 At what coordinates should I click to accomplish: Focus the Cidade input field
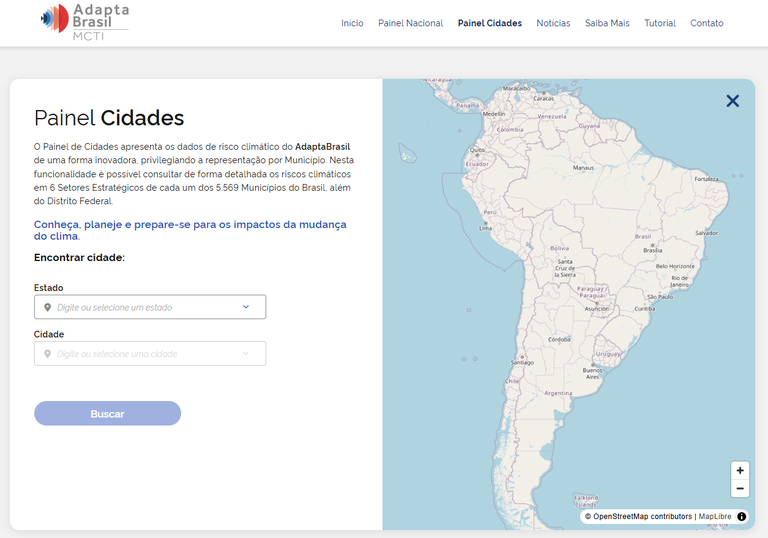[x=150, y=353]
